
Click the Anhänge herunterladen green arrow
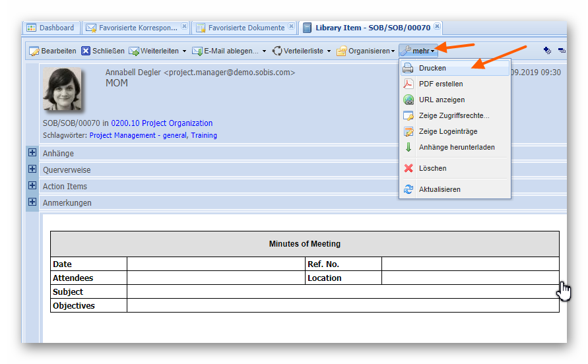(408, 147)
